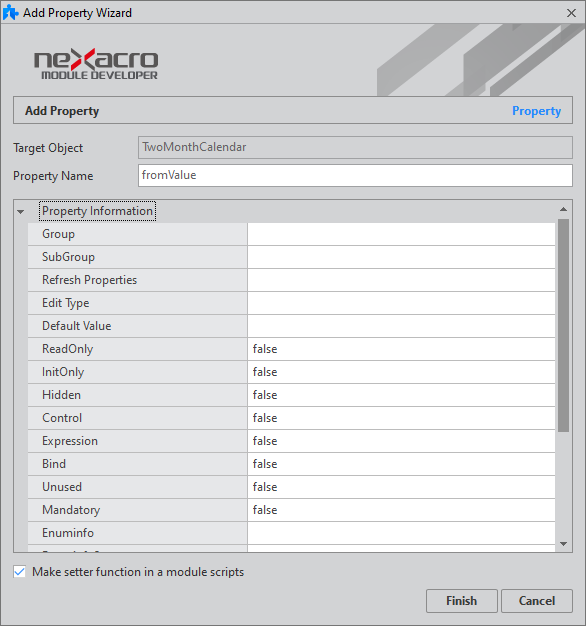Click the scroll down arrow of property list

point(563,544)
